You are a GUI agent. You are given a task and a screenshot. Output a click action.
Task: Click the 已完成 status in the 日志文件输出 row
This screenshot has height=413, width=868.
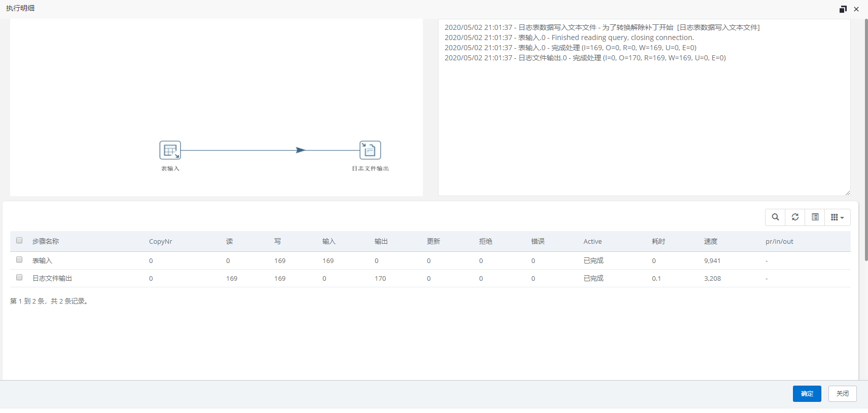point(593,278)
